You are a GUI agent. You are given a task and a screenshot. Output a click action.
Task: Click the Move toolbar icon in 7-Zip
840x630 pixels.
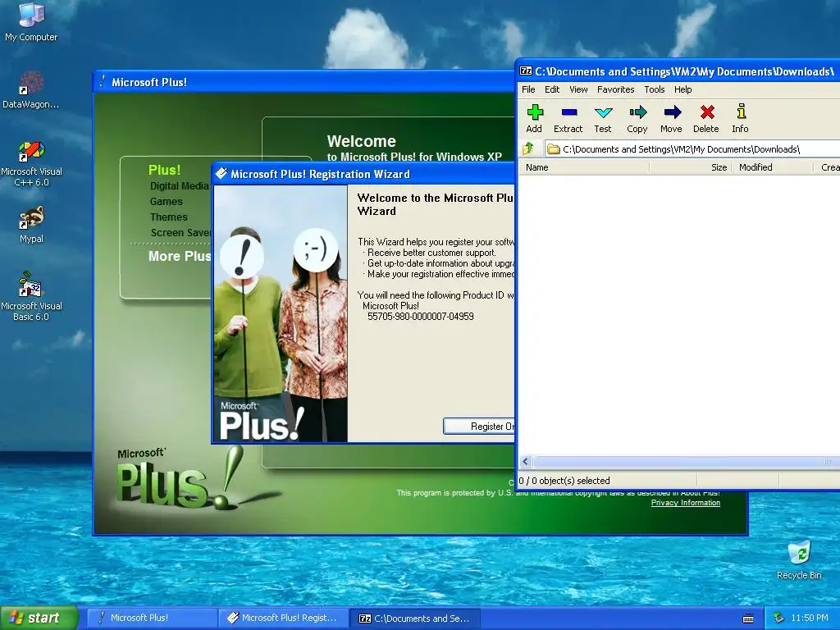coord(671,118)
